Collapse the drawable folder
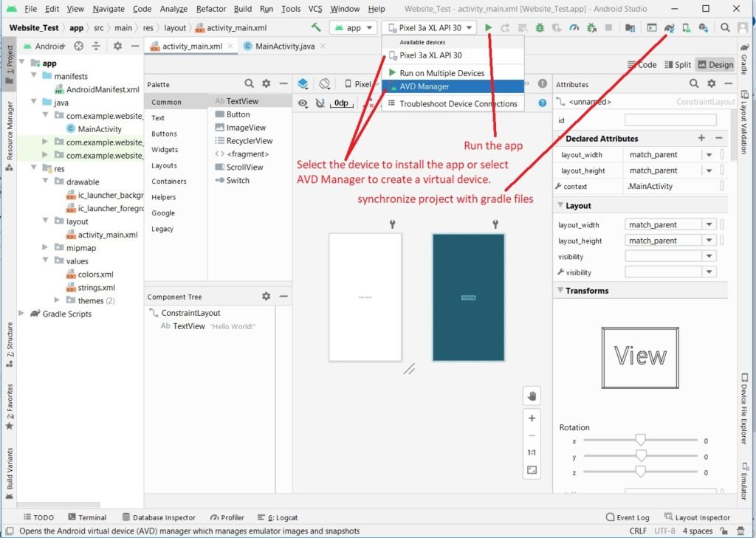Viewport: 756px width, 538px height. 45,182
